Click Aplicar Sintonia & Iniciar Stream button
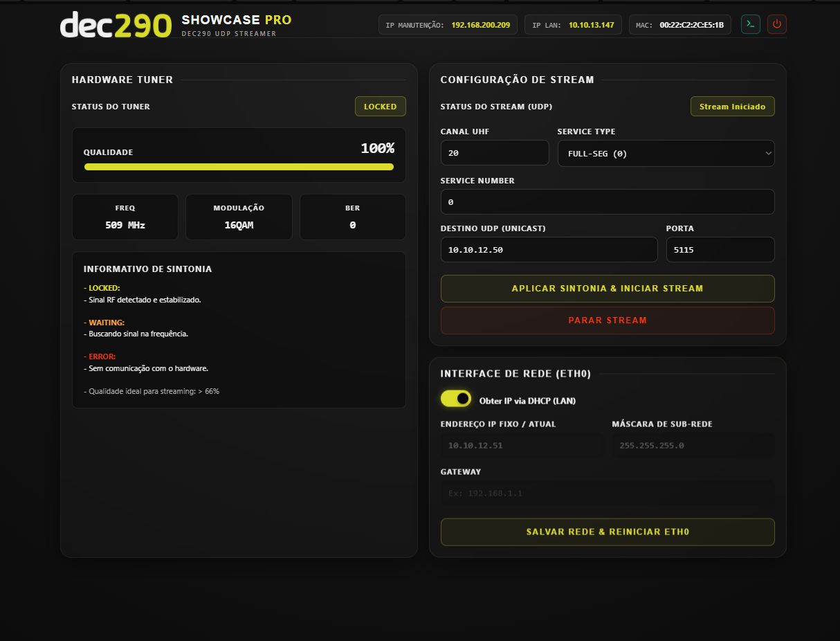This screenshot has height=641, width=840. [x=608, y=289]
